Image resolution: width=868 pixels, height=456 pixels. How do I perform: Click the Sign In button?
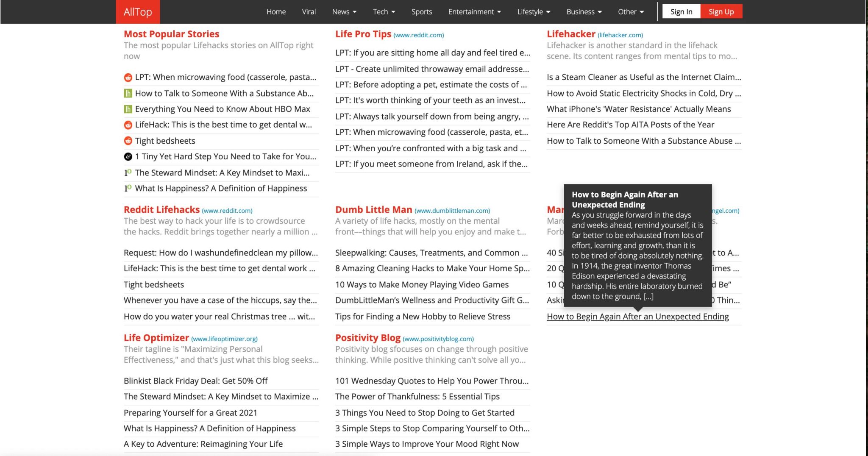681,11
